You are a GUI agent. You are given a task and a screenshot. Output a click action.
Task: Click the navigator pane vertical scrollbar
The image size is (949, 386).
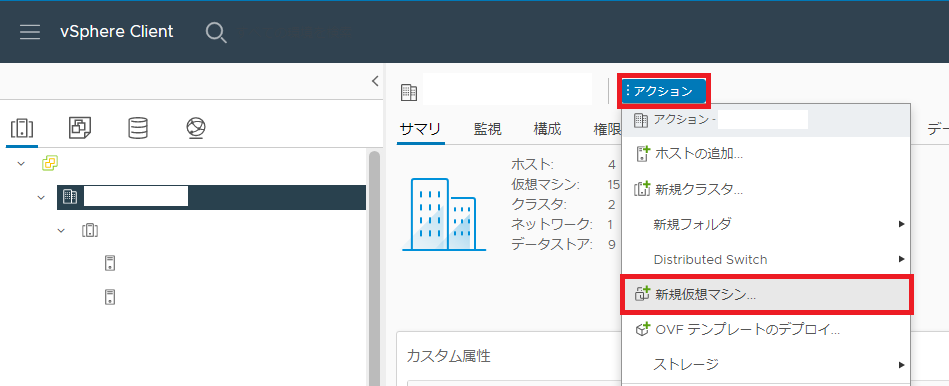(x=374, y=268)
